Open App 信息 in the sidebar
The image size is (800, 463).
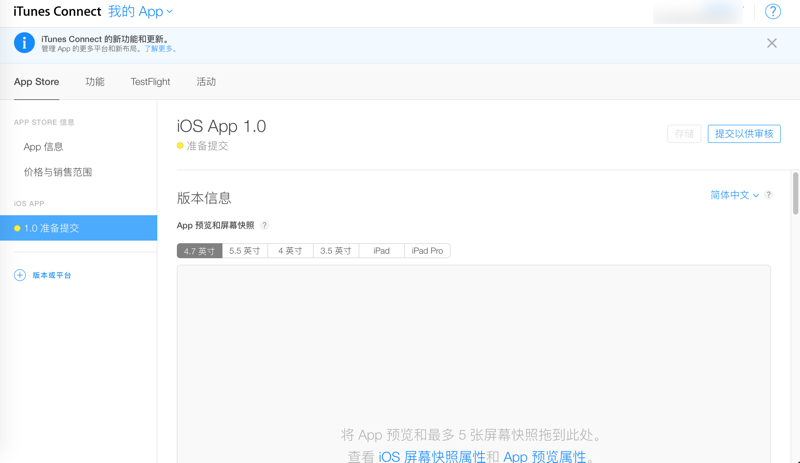(44, 147)
